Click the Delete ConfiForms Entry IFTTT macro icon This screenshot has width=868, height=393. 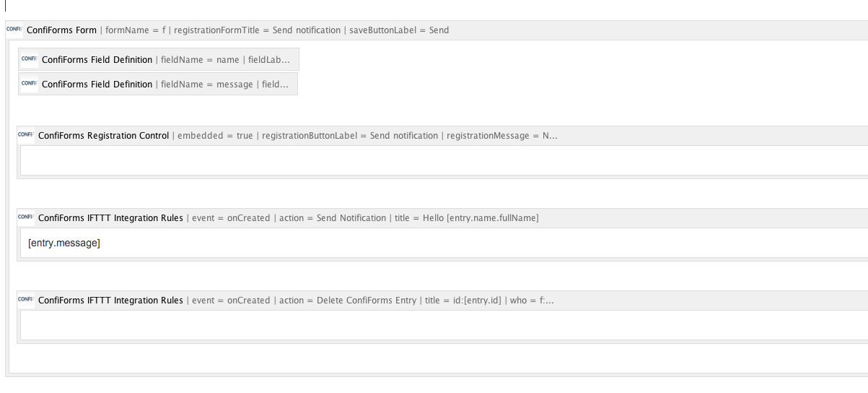point(25,300)
